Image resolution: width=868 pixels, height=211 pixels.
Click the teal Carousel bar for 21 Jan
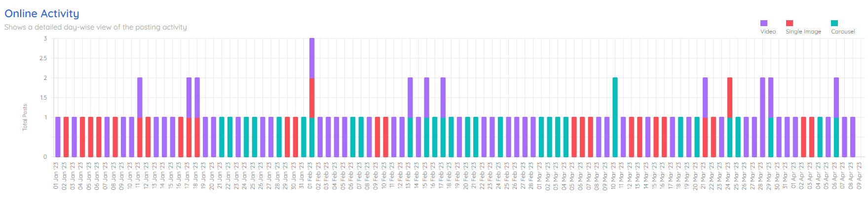(222, 137)
